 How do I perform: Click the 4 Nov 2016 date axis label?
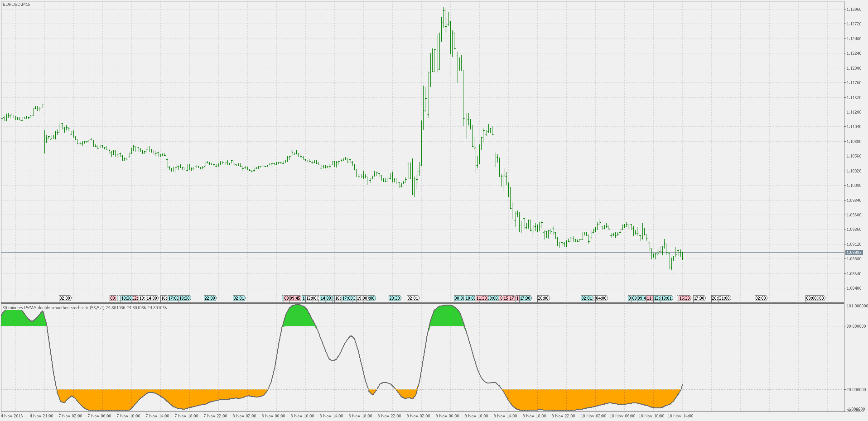point(12,415)
